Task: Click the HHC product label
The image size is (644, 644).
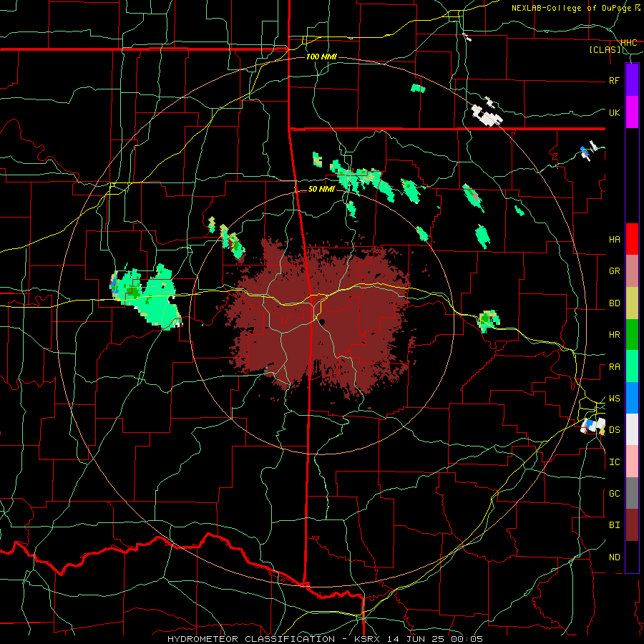Action: (x=628, y=43)
